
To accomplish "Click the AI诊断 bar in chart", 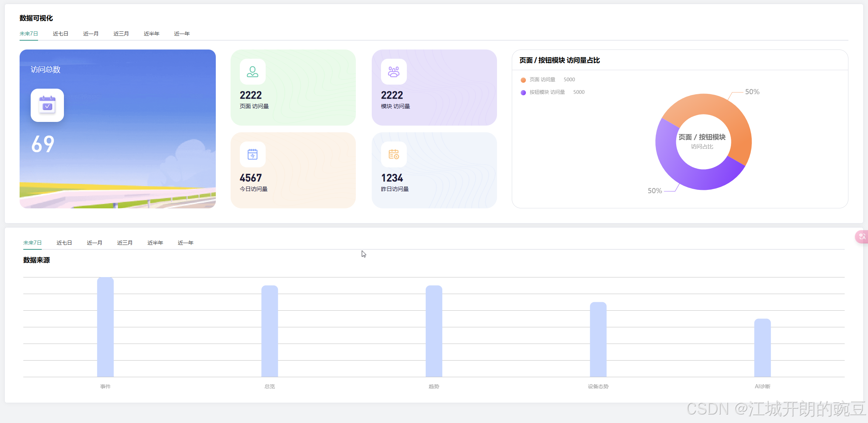I will (762, 347).
